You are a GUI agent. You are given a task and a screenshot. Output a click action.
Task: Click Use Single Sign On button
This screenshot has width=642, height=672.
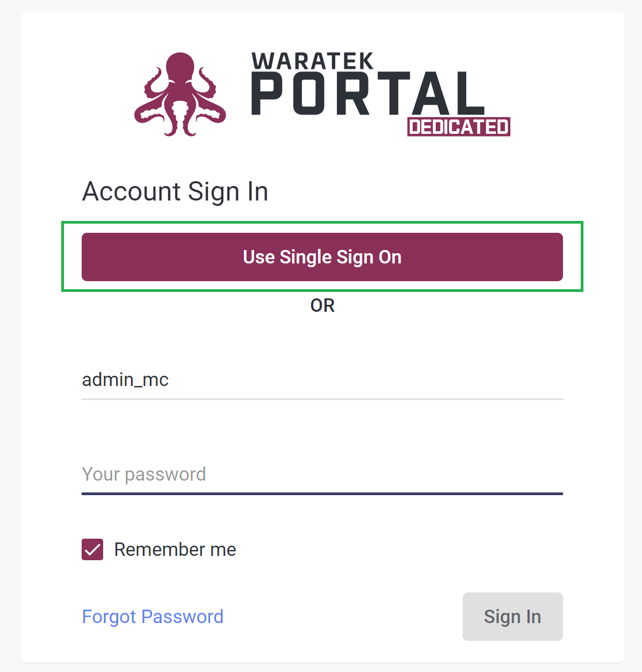tap(322, 257)
